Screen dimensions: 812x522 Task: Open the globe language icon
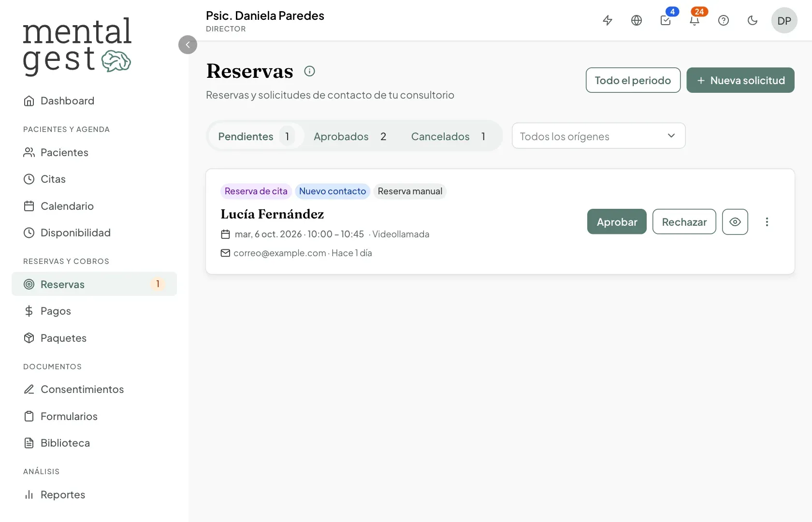pyautogui.click(x=637, y=20)
